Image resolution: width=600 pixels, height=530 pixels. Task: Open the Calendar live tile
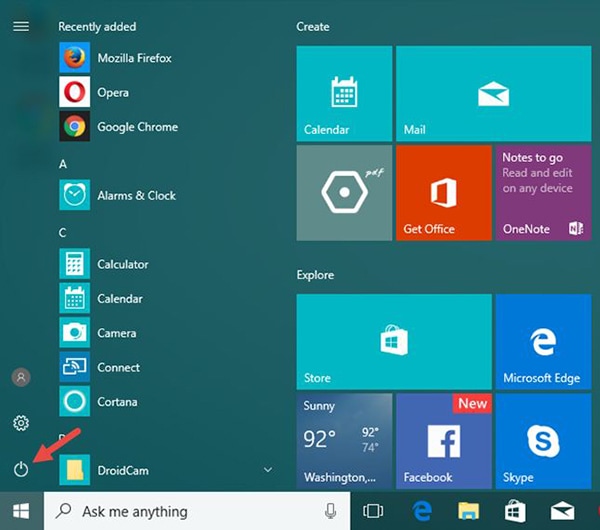(344, 93)
